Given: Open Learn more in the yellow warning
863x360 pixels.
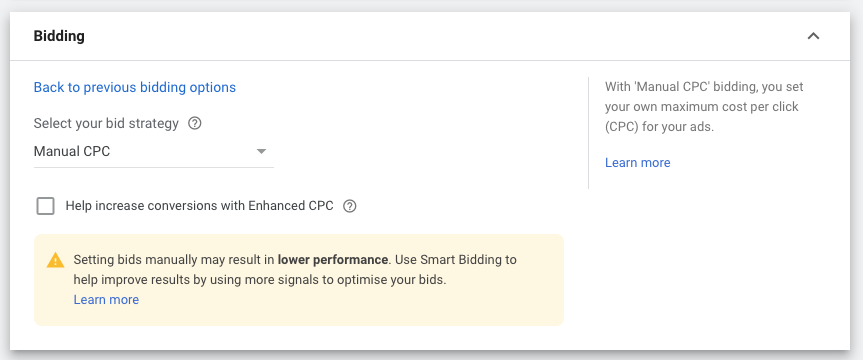Looking at the screenshot, I should pyautogui.click(x=106, y=299).
